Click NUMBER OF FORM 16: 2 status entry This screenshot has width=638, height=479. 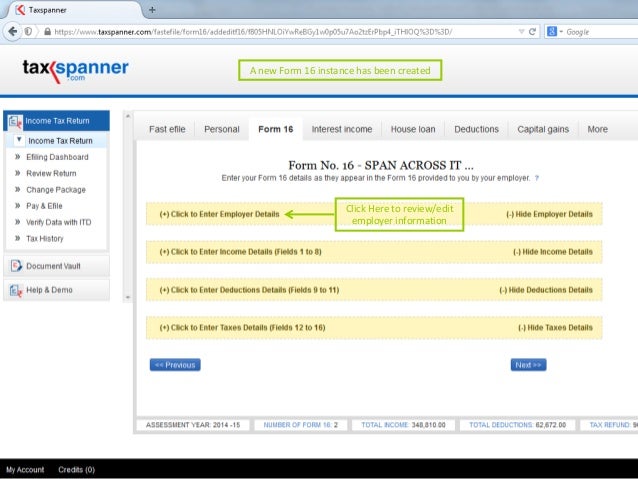pos(301,425)
